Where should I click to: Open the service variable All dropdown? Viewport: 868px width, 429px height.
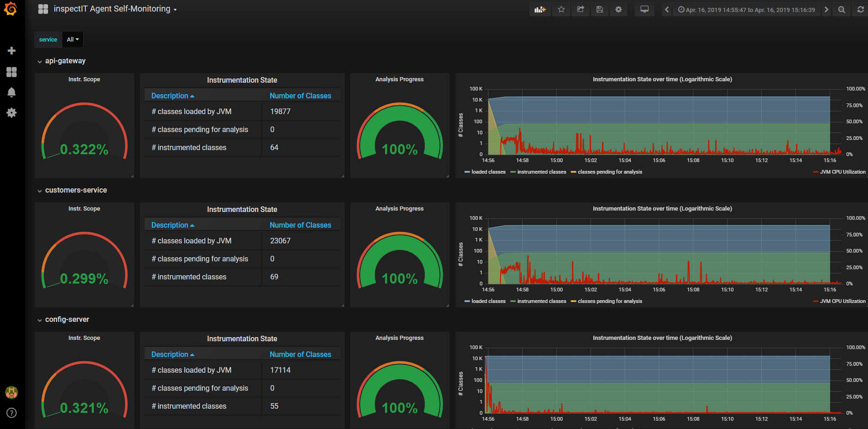click(x=72, y=40)
